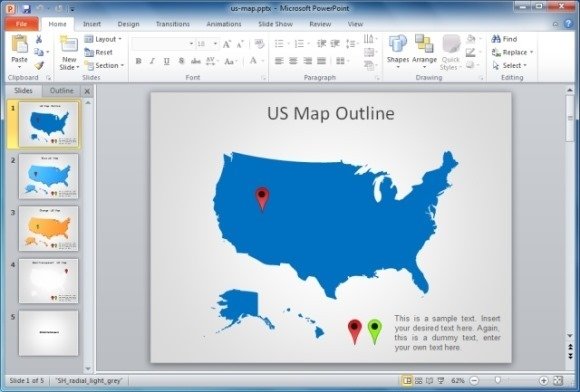Click the Cut scissors icon

39,39
